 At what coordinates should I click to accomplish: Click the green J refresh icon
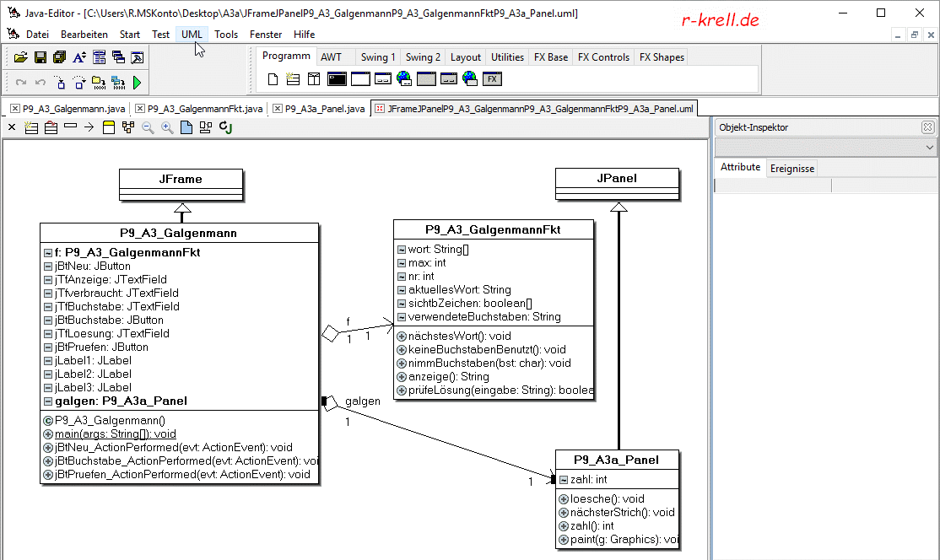click(225, 127)
